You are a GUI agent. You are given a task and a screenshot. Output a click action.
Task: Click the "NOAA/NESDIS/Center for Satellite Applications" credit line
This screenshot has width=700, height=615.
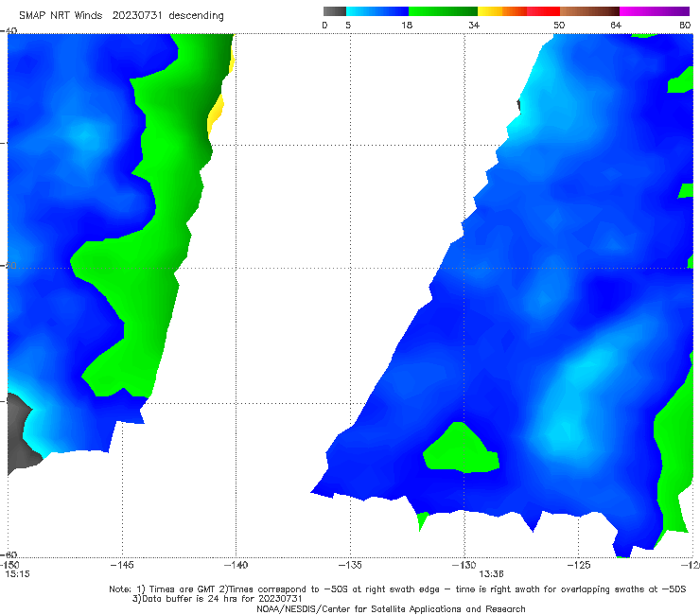click(x=391, y=608)
